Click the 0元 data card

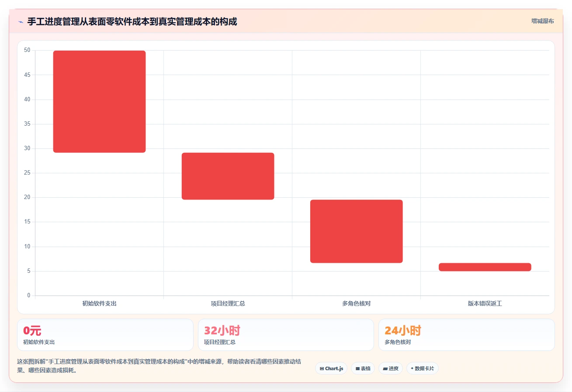tap(105, 335)
